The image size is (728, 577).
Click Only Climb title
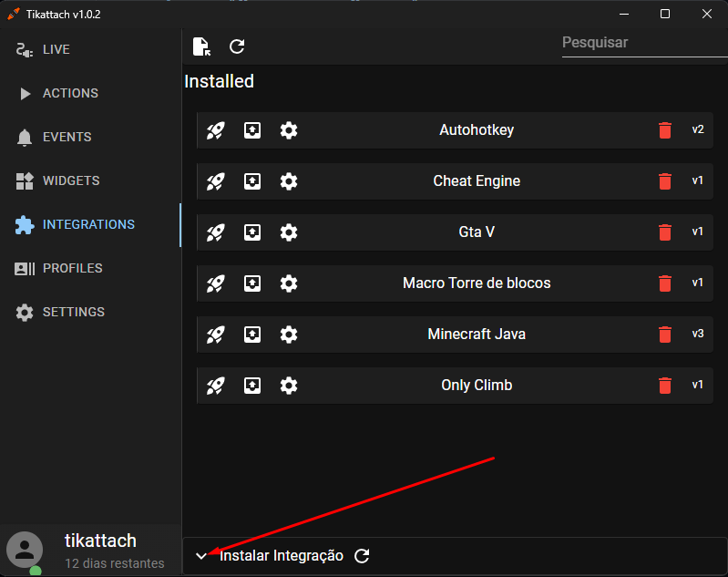tap(477, 386)
